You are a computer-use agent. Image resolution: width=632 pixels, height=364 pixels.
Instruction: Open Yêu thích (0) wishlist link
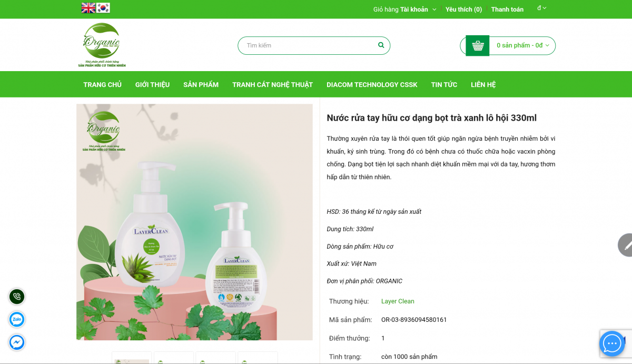463,9
